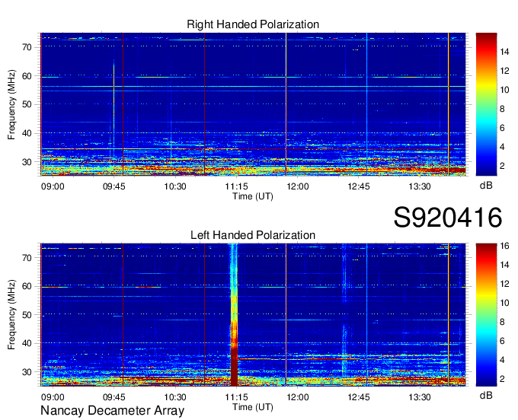This screenshot has height=420, width=518.
Task: Click the "13:30" tick under left-handed plot
Action: point(420,397)
